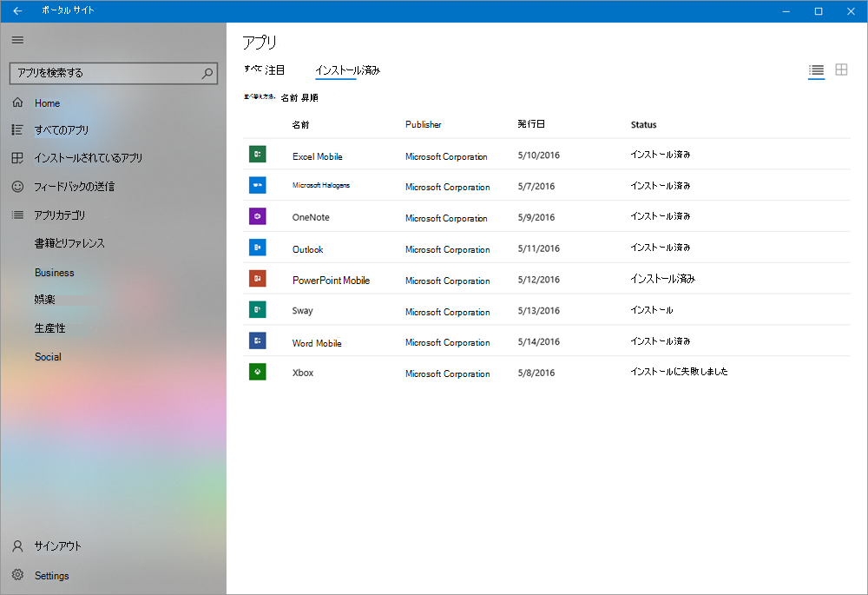Click the Sway app icon
This screenshot has width=868, height=595.
coord(258,309)
